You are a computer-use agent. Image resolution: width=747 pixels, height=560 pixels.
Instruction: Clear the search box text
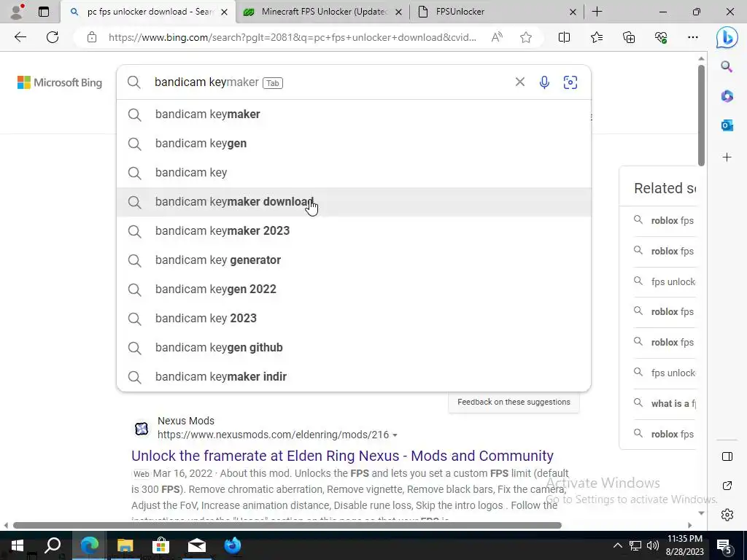pyautogui.click(x=519, y=82)
